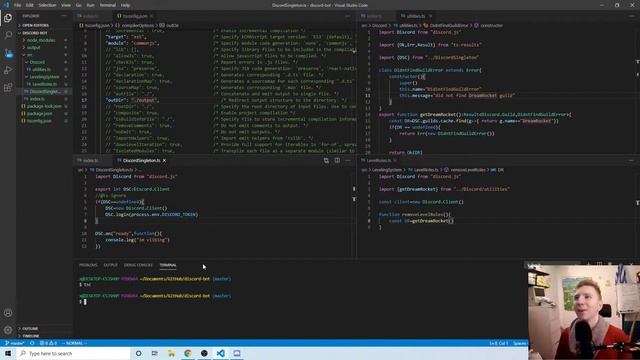Split the DiscordSingleton.ts editor

pos(337,160)
